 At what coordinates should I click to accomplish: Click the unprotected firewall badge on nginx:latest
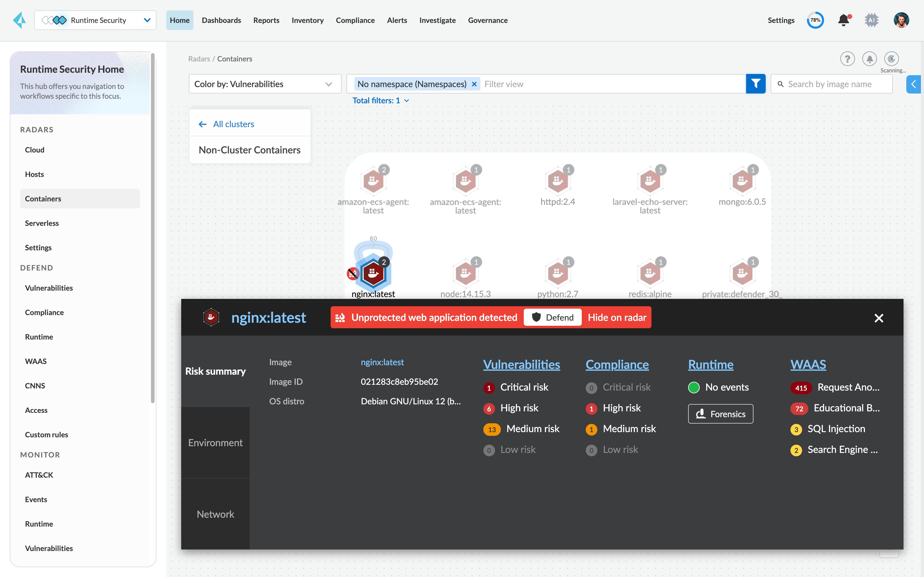(353, 273)
